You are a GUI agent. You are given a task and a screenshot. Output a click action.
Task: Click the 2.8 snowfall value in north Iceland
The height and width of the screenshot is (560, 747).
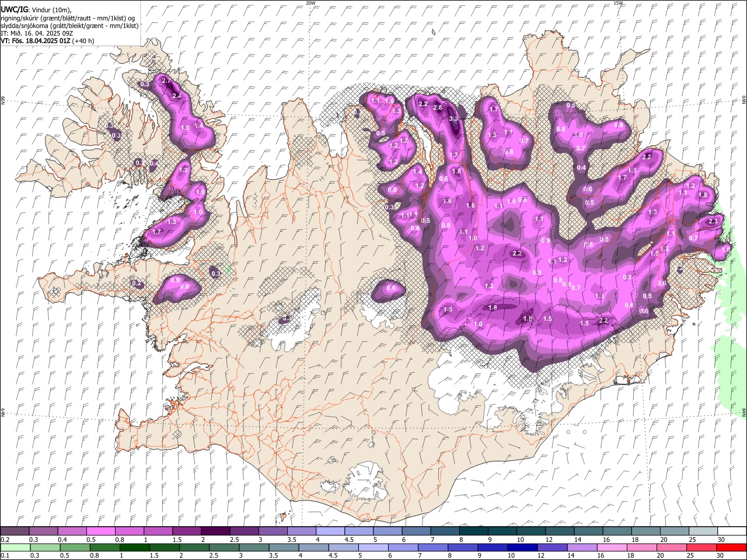click(438, 108)
